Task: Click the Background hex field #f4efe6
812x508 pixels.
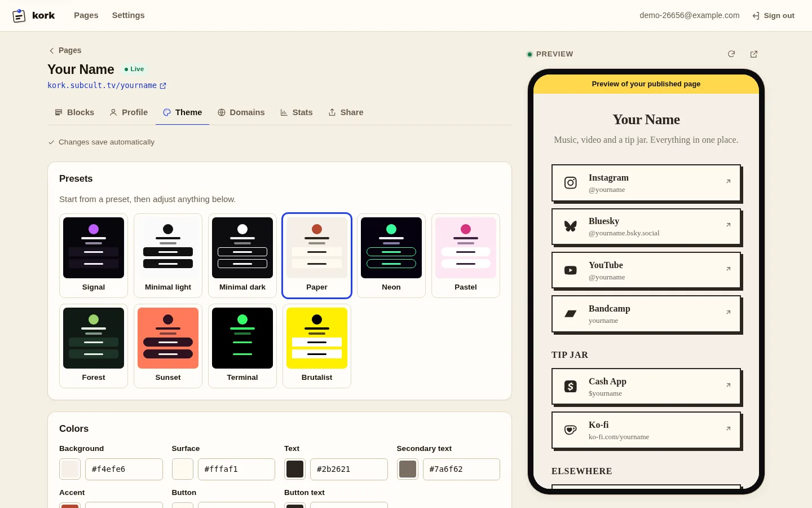Action: click(124, 469)
